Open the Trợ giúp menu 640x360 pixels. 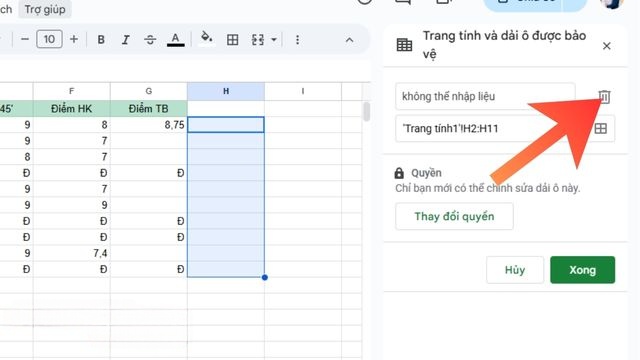point(45,9)
